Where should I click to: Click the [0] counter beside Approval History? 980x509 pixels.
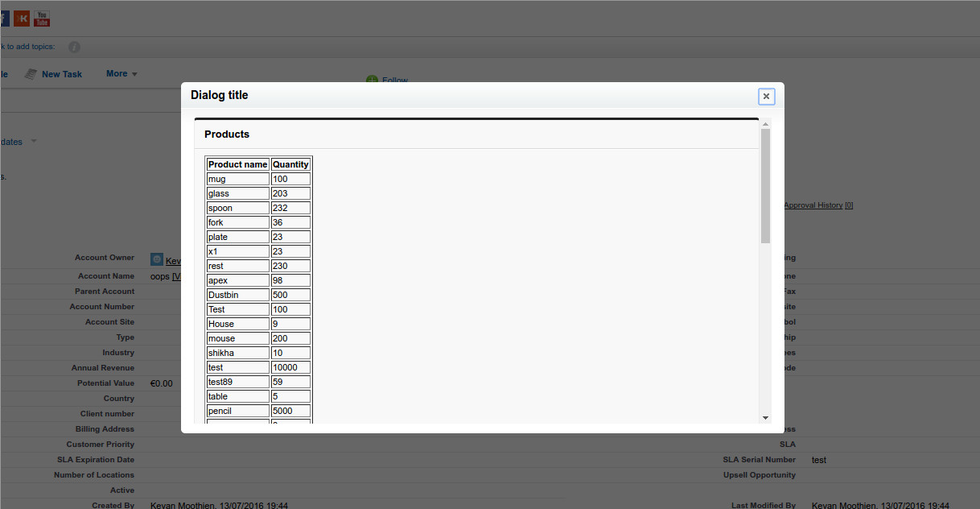pyautogui.click(x=848, y=205)
